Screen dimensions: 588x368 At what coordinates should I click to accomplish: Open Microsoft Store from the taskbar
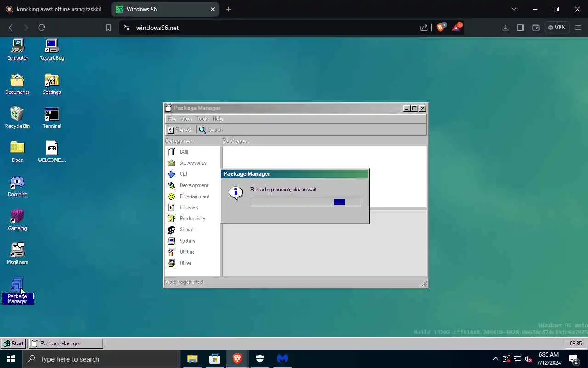coord(215,359)
